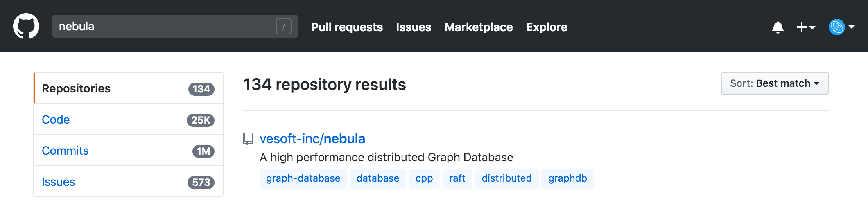Click the user profile avatar
This screenshot has height=203, width=868.
[836, 27]
